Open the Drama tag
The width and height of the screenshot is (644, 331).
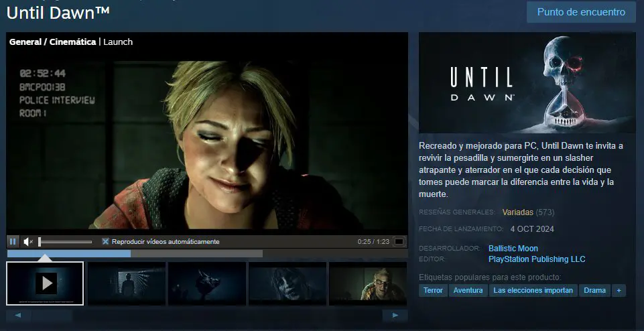pos(594,290)
